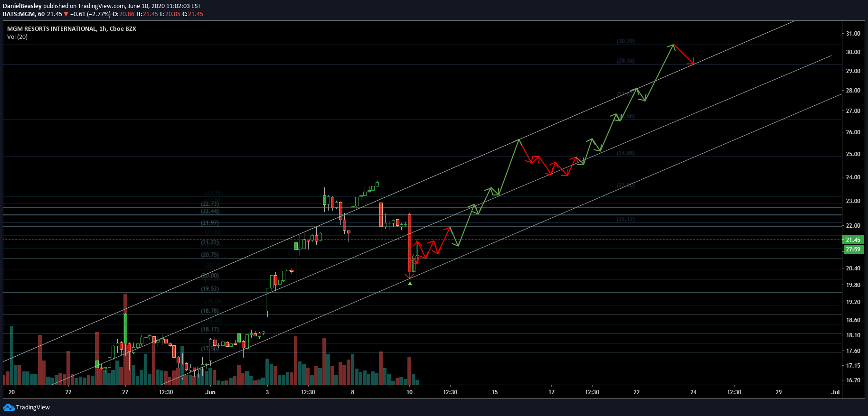Click the (22.12) level label
Screen dimensions: 868x416
point(626,219)
